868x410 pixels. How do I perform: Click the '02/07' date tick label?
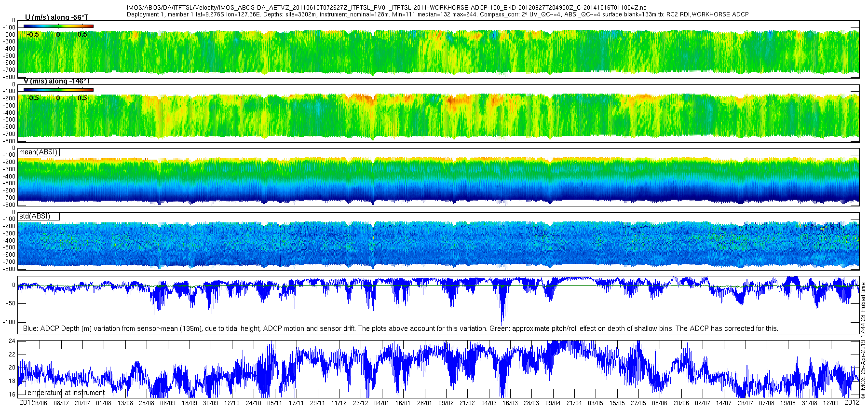702,403
